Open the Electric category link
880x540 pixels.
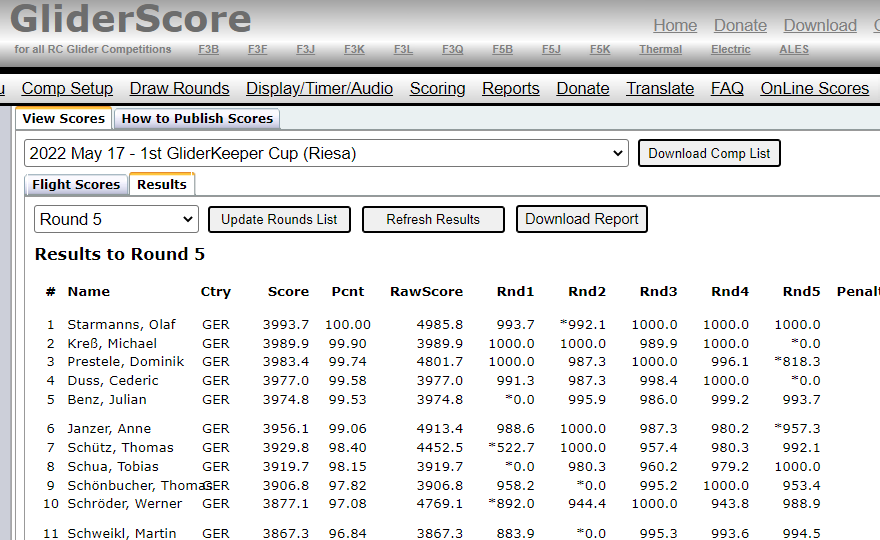tap(731, 49)
